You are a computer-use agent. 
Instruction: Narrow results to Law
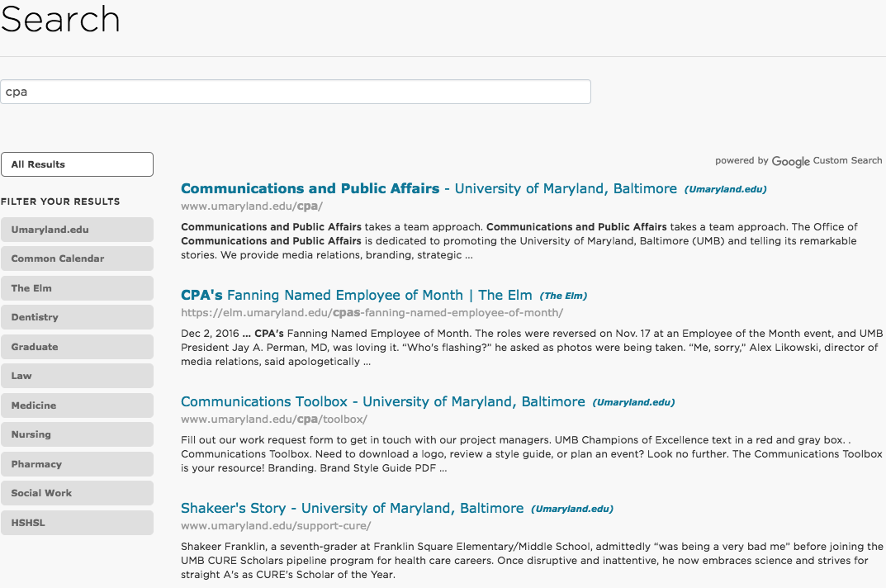[77, 376]
